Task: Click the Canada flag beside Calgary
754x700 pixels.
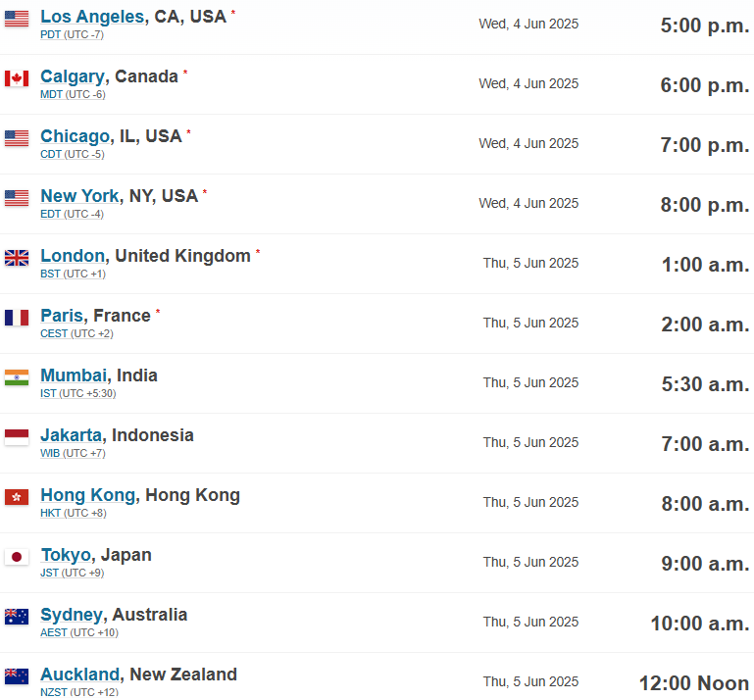Action: click(17, 78)
